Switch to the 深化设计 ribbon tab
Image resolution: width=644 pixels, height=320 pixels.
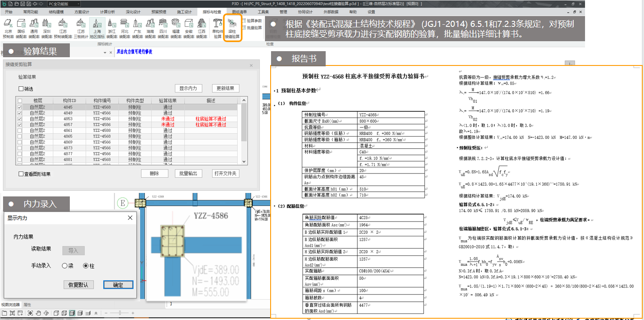133,12
